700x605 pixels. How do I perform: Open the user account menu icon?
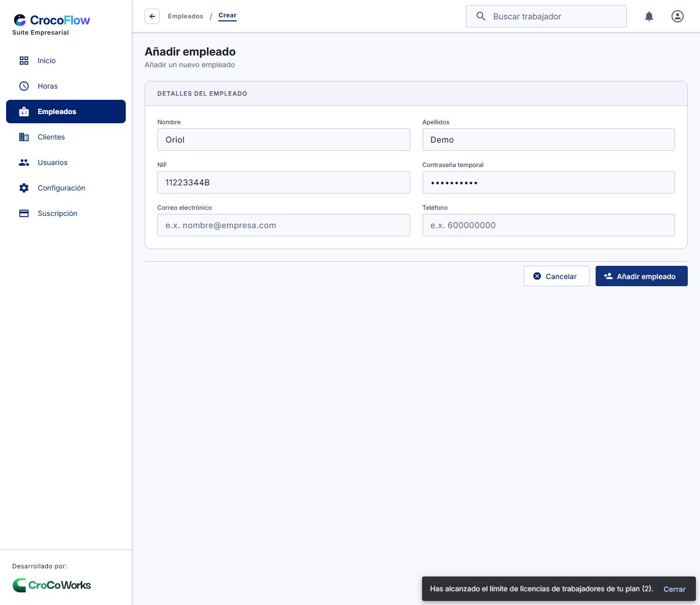point(678,16)
